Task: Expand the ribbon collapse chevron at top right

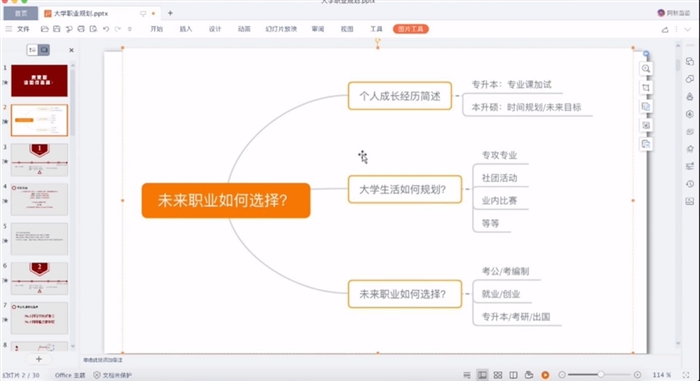Action: (x=688, y=29)
